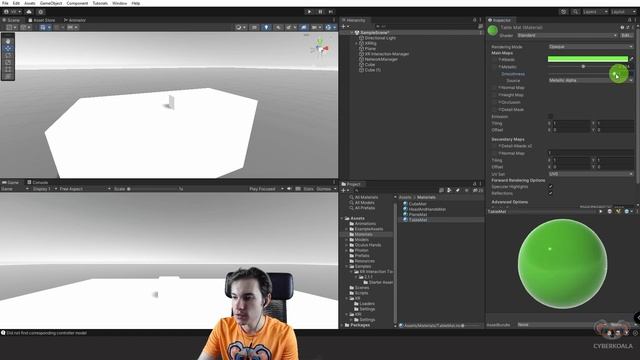Screen dimensions: 640x360
Task: Open the Animations folder in Project
Action: pyautogui.click(x=365, y=224)
